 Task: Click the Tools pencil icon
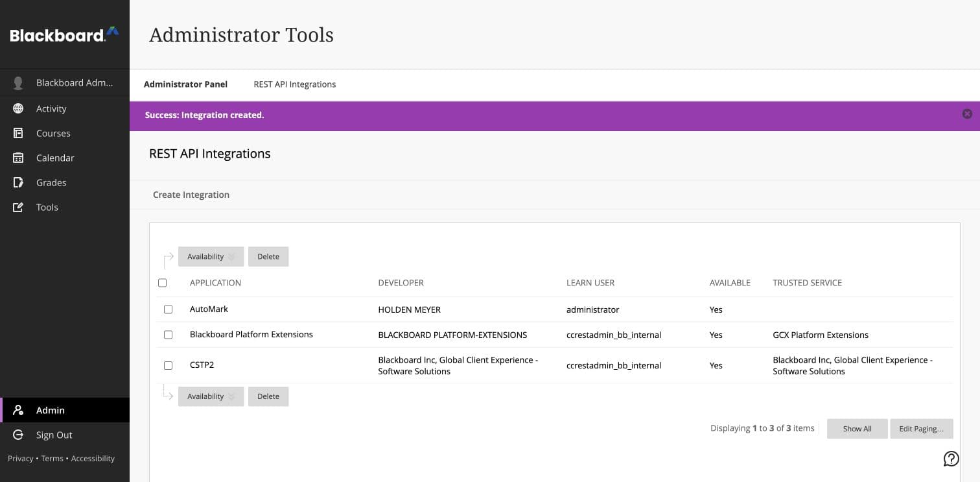tap(18, 207)
